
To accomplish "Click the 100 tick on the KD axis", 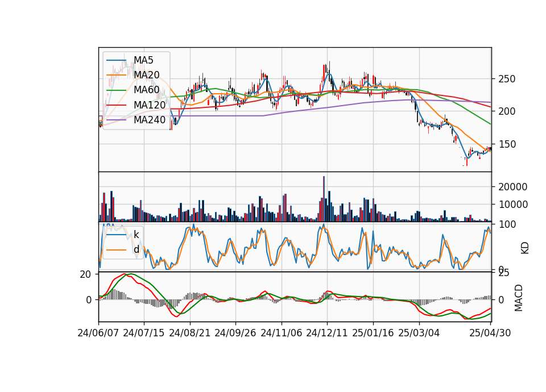I will click(507, 224).
